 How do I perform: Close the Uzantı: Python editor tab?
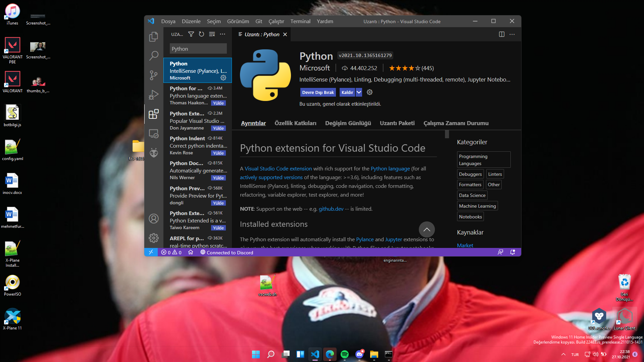pos(285,34)
